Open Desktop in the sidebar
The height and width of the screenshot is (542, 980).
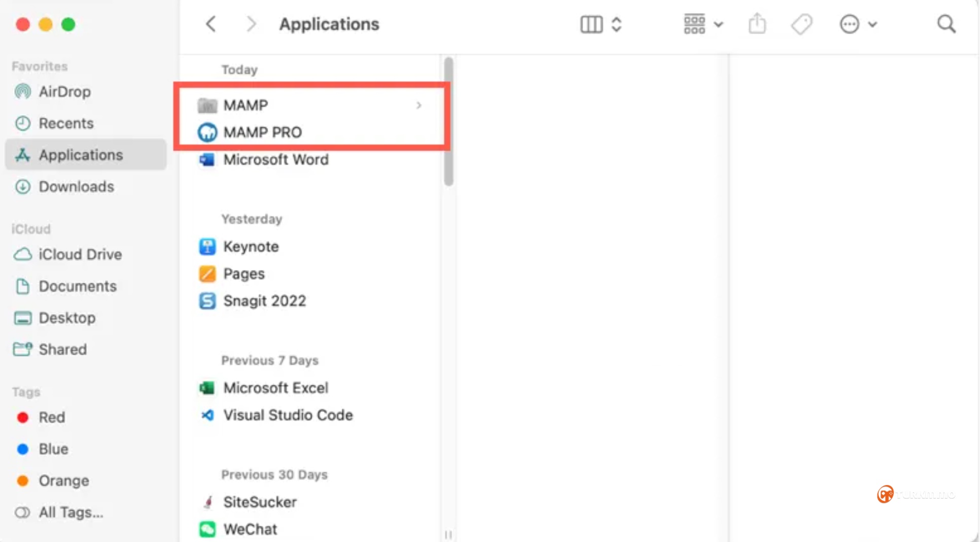coord(67,318)
